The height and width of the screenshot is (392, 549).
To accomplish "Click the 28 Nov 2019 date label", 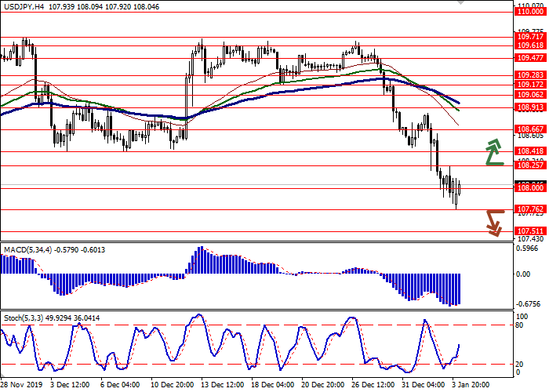I will click(21, 386).
